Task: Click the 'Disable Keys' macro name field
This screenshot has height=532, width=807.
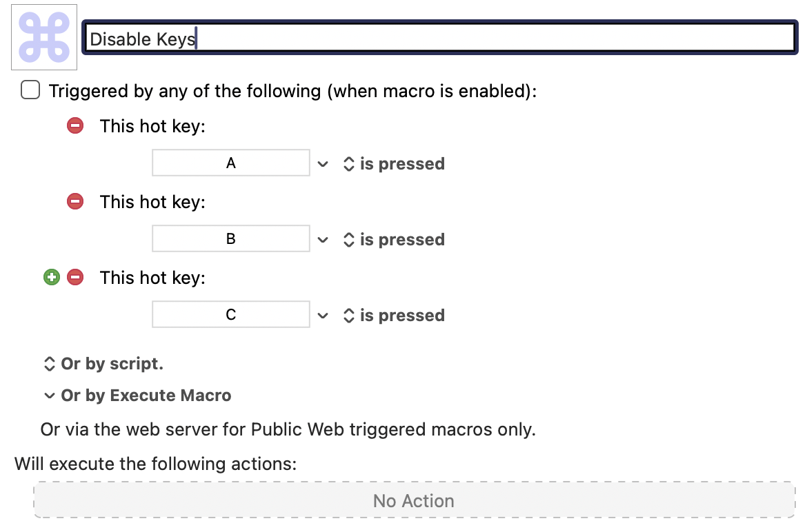Action: [x=440, y=37]
